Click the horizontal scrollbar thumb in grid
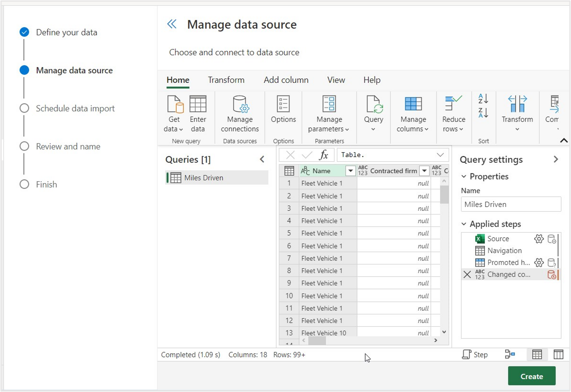Image resolution: width=571 pixels, height=392 pixels. [317, 341]
